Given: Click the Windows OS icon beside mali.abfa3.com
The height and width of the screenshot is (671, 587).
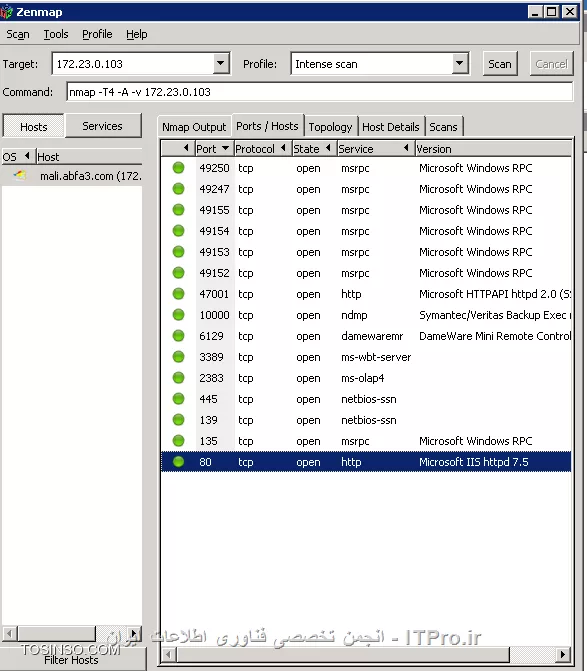Looking at the screenshot, I should pos(20,175).
